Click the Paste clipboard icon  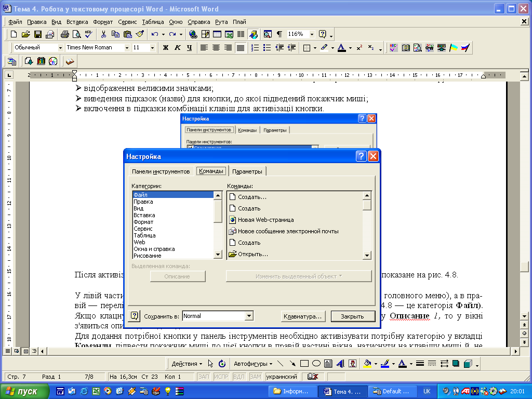tap(128, 34)
